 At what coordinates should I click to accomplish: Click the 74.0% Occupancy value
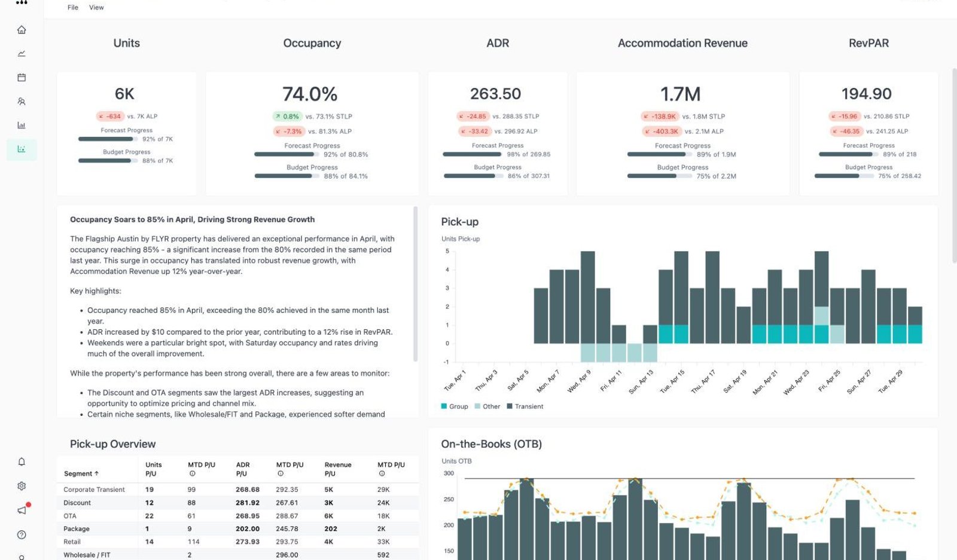pos(310,94)
